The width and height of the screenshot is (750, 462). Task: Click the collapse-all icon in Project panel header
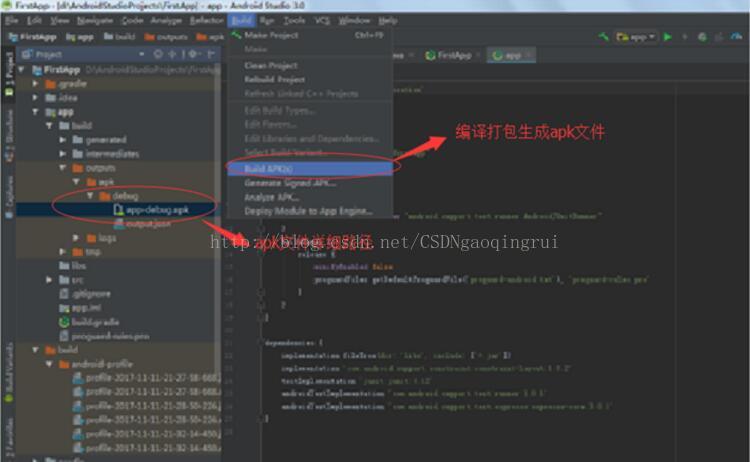[172, 54]
